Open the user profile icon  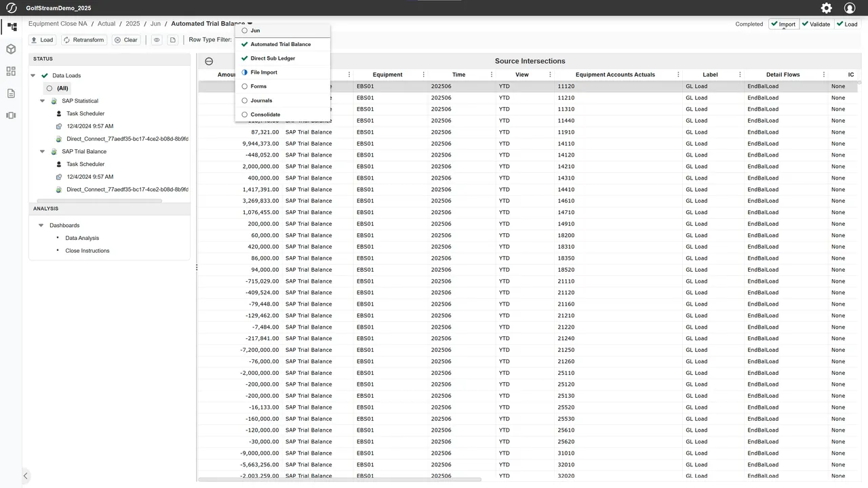pyautogui.click(x=850, y=8)
